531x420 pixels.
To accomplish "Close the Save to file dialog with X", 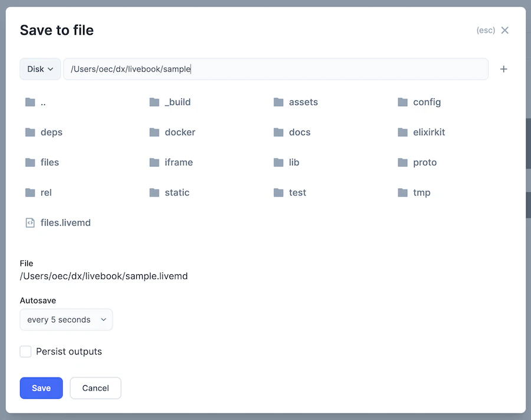I will 504,30.
